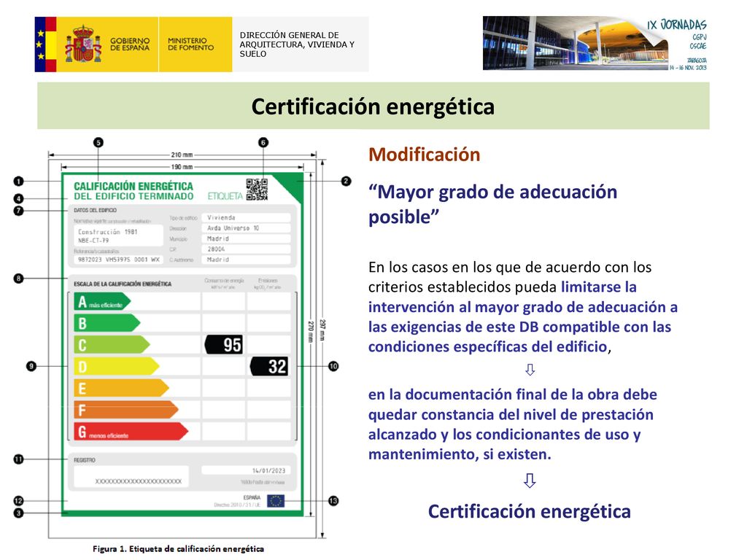747x560 pixels.
Task: Click the QR code on the energy label
Action: [257, 190]
